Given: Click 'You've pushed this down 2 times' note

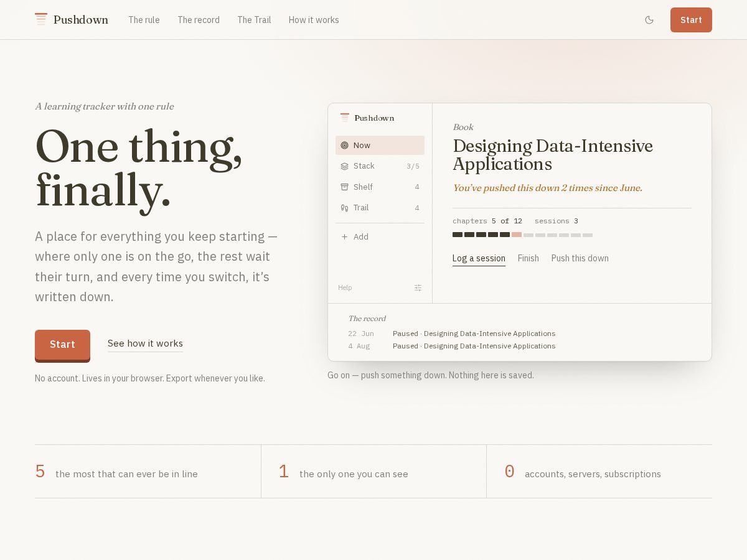Looking at the screenshot, I should coord(547,188).
